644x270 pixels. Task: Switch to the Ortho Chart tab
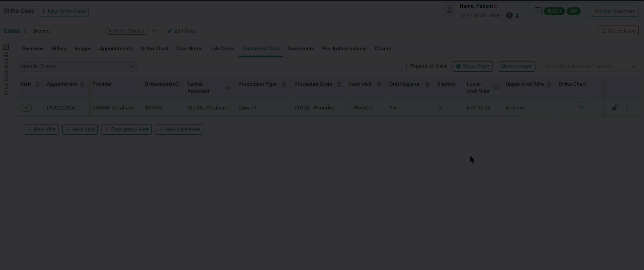(x=154, y=49)
